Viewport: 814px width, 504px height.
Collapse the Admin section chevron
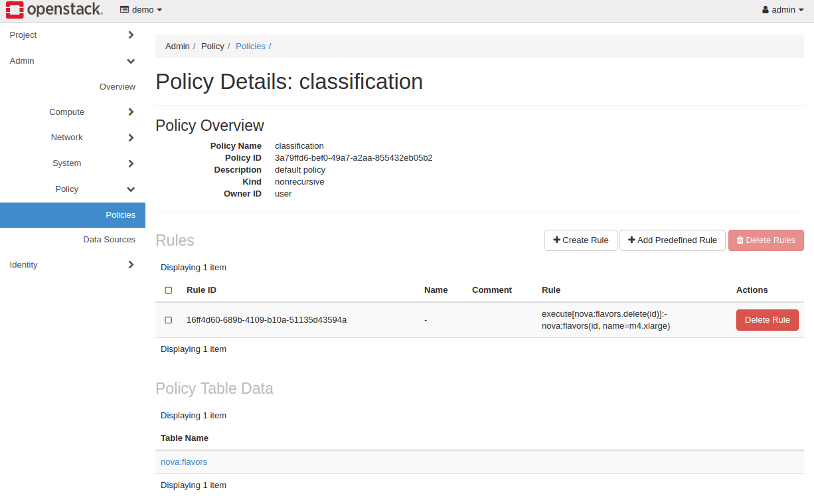131,61
